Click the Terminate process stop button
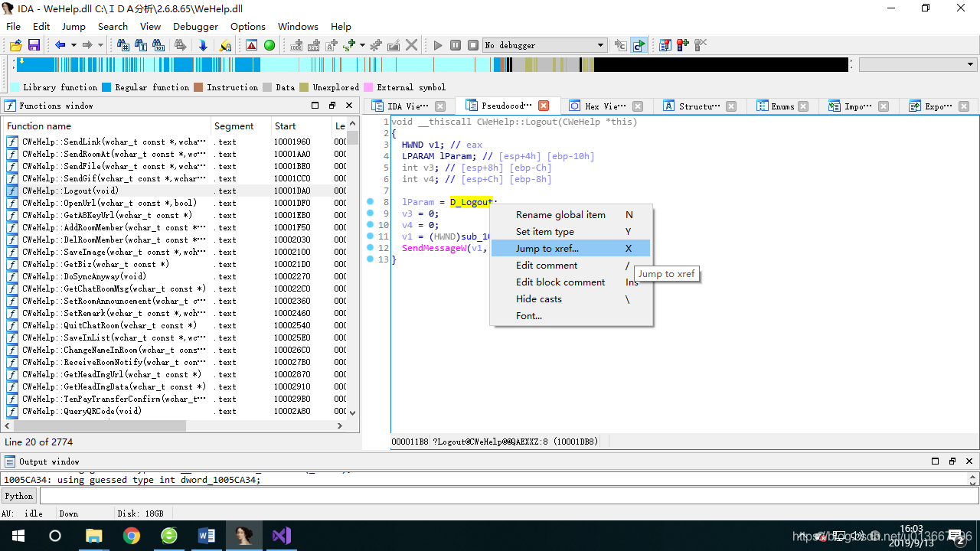Viewport: 980px width, 551px height. pyautogui.click(x=473, y=45)
